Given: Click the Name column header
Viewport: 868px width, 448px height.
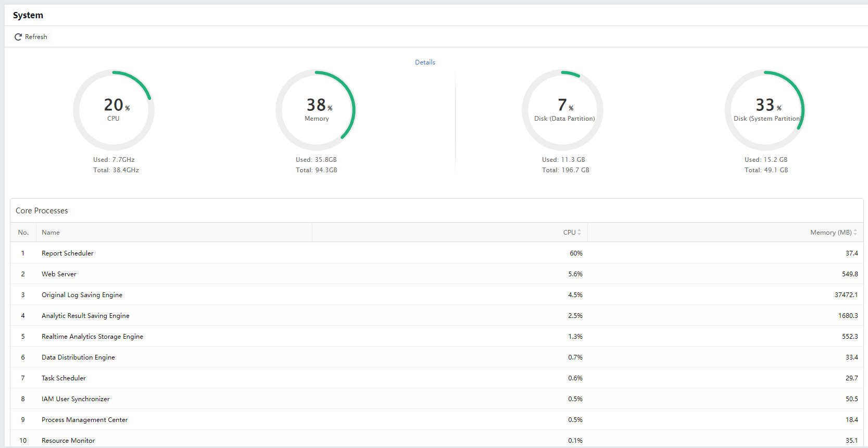Looking at the screenshot, I should [x=51, y=233].
